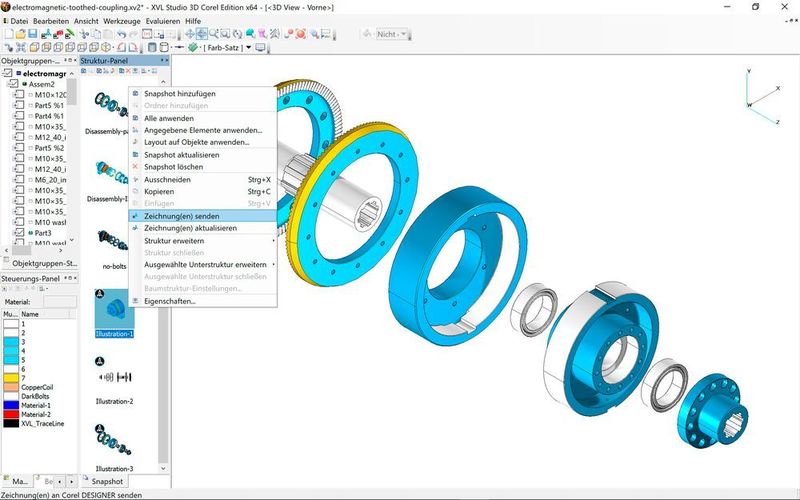Click the monitor icon beside Farb-Satz
The width and height of the screenshot is (800, 500).
coord(261,47)
